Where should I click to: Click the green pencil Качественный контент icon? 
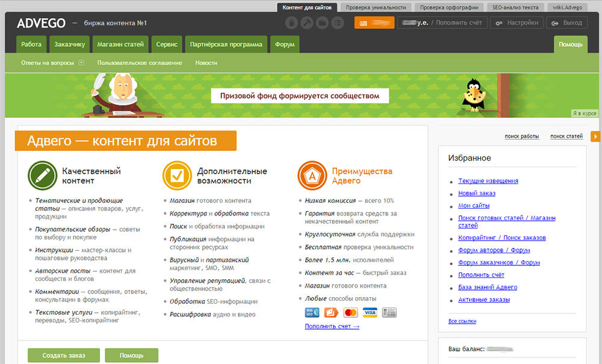[x=42, y=175]
